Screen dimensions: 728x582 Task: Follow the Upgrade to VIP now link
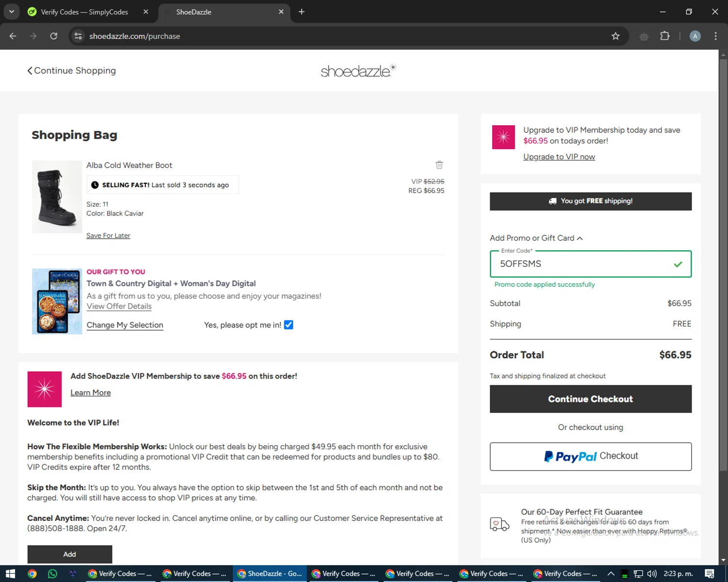tap(559, 157)
